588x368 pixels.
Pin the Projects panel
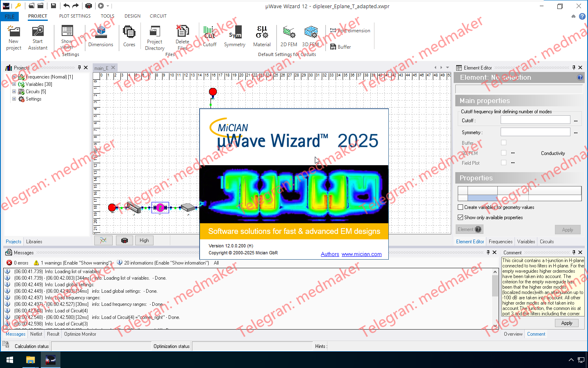pyautogui.click(x=79, y=67)
